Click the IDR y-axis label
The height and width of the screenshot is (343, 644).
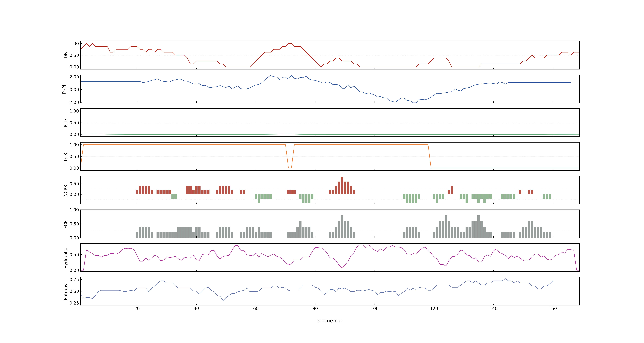tap(66, 55)
